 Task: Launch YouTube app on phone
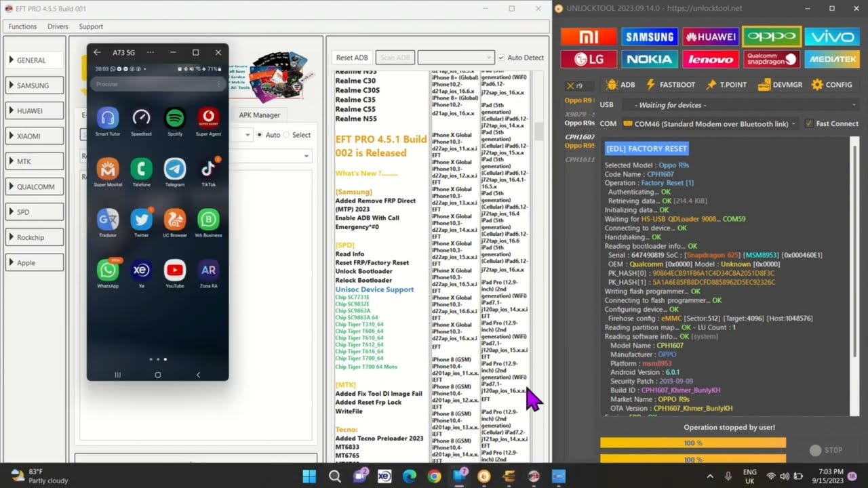tap(175, 270)
